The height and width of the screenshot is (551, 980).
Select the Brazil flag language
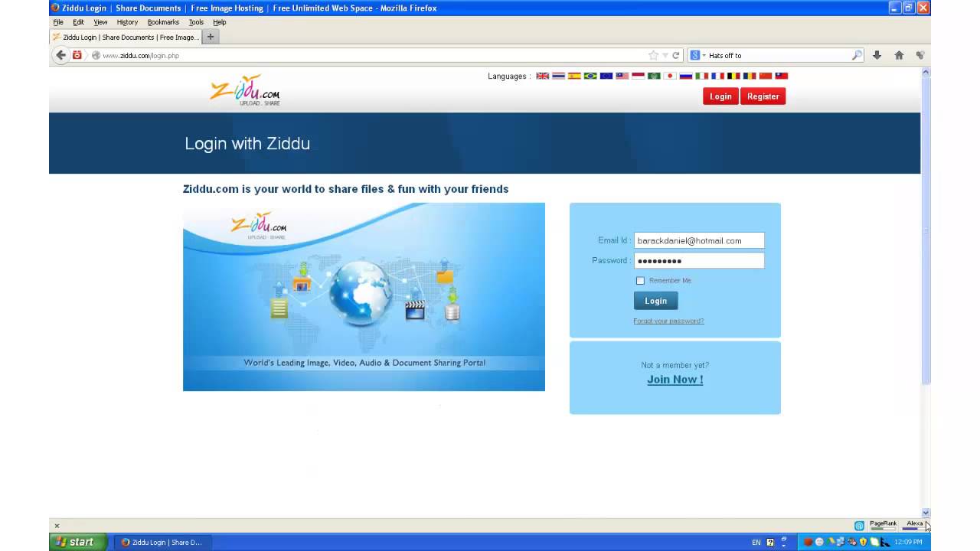click(590, 76)
